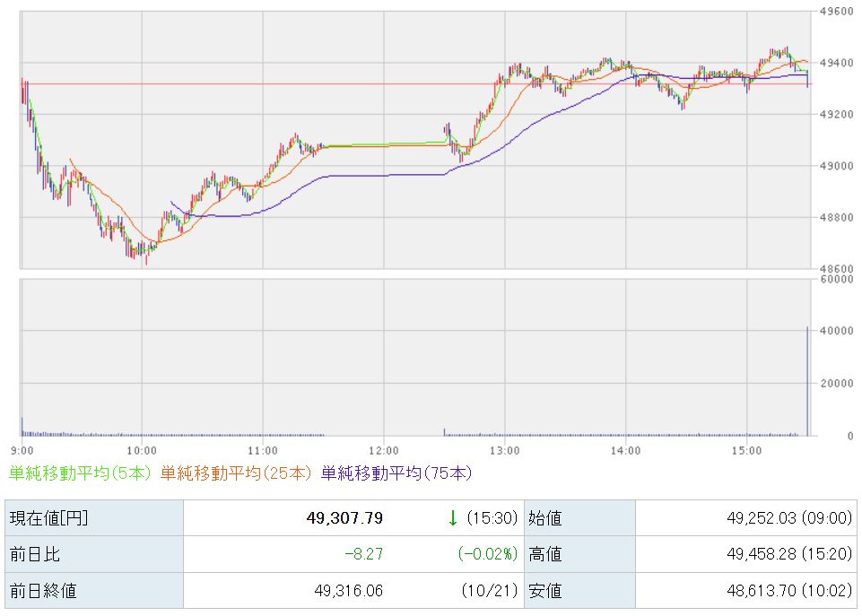Click the green down arrow beside current price
This screenshot has width=862, height=616.
pos(453,518)
